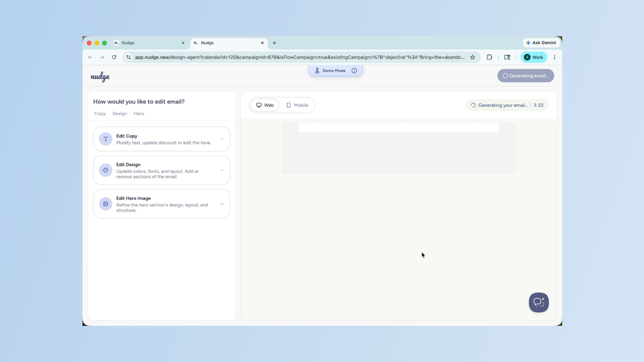Click the Demo Mode flask icon
Viewport: 644px width, 362px height.
click(x=317, y=71)
